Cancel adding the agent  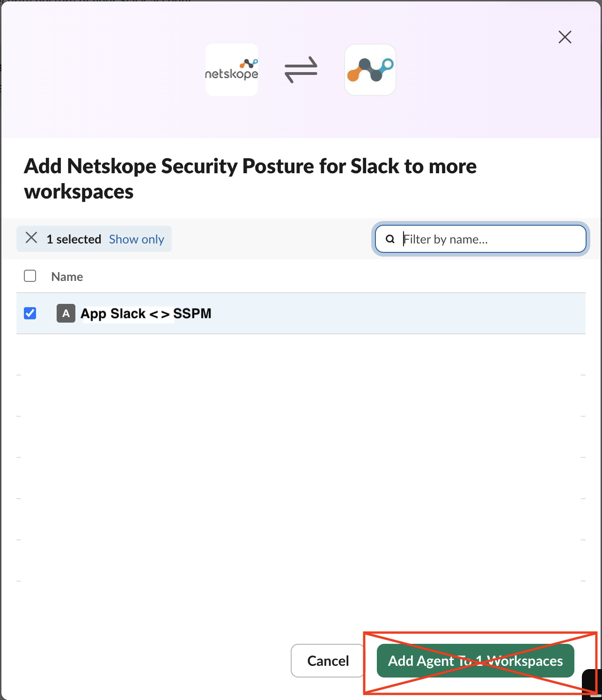click(x=328, y=661)
